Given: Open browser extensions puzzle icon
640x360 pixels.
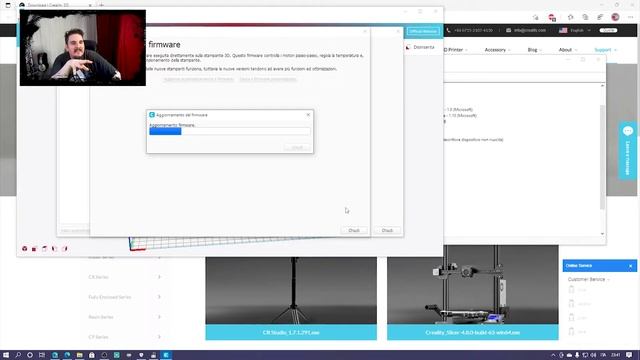Looking at the screenshot, I should (570, 17).
